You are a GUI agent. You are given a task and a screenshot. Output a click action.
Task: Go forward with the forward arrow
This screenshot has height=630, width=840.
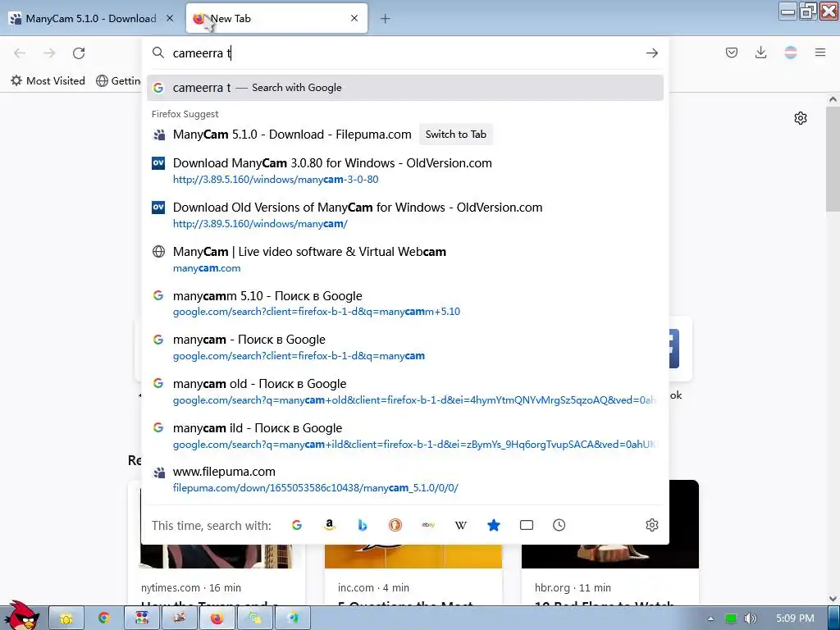tap(49, 53)
